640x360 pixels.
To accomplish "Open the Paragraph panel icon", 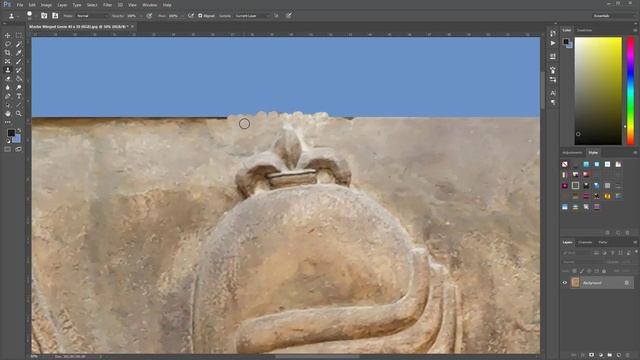I will (x=553, y=102).
